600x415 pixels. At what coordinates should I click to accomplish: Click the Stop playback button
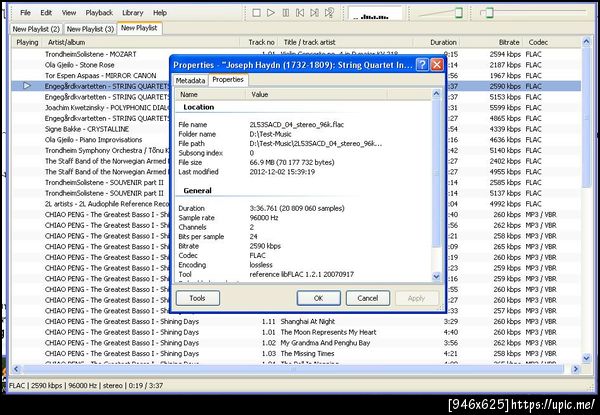click(256, 13)
